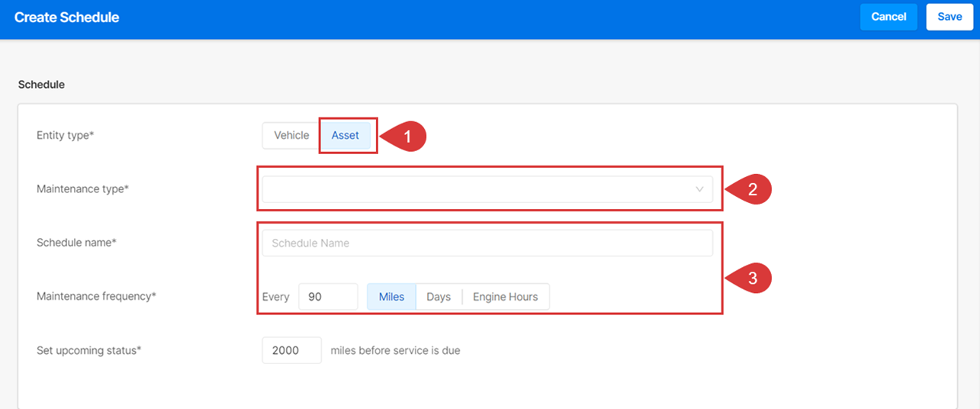
Task: Click the upcoming status field showing 2000
Action: 291,350
